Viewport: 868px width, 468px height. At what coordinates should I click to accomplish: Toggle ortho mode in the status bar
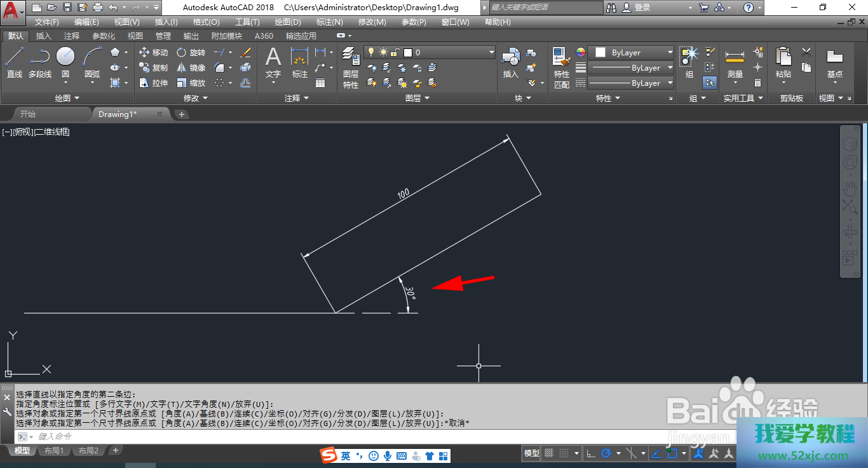click(x=590, y=453)
